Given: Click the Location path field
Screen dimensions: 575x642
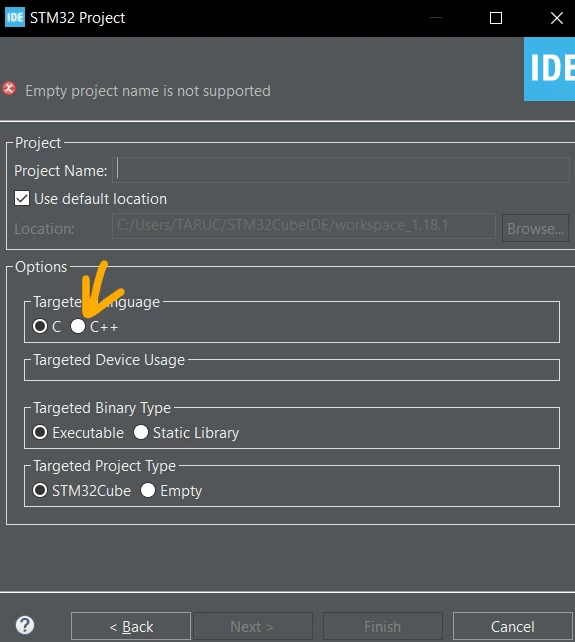Looking at the screenshot, I should [x=303, y=226].
